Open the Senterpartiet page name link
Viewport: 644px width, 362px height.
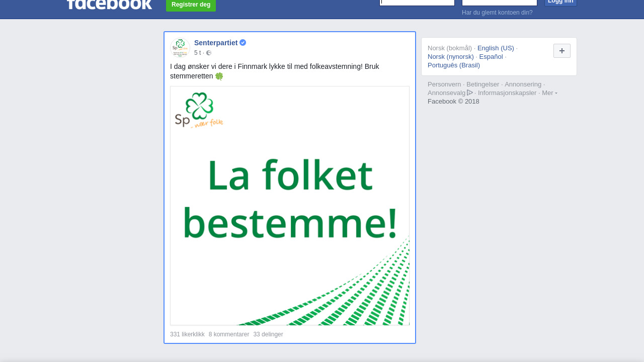coord(216,43)
